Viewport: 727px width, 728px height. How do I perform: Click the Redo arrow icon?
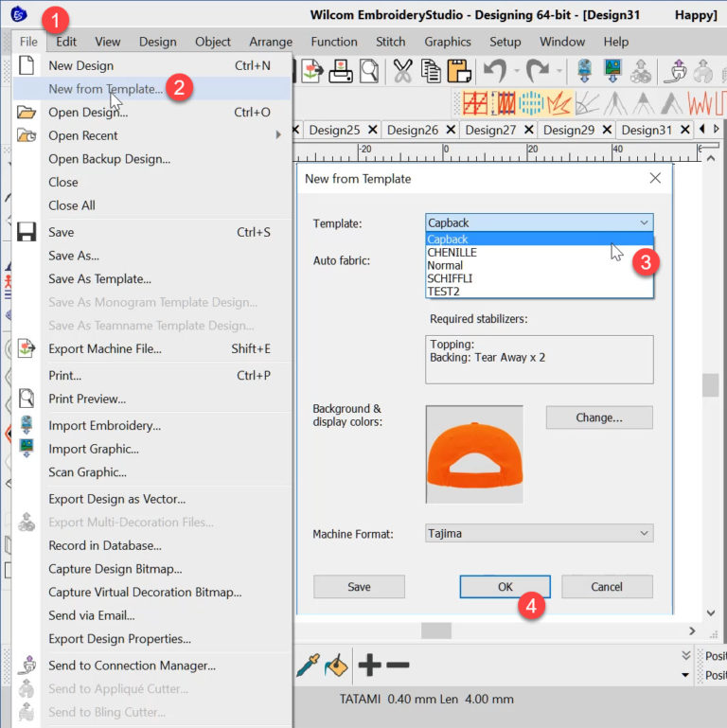tap(538, 71)
